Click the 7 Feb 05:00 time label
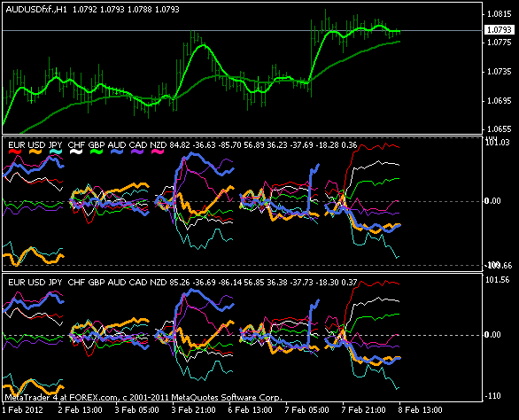This screenshot has width=519, height=420. (306, 410)
